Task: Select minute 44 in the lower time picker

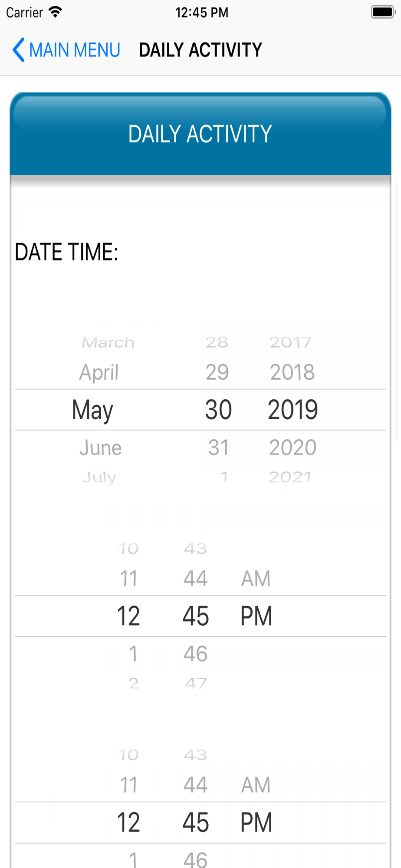Action: coord(195,785)
